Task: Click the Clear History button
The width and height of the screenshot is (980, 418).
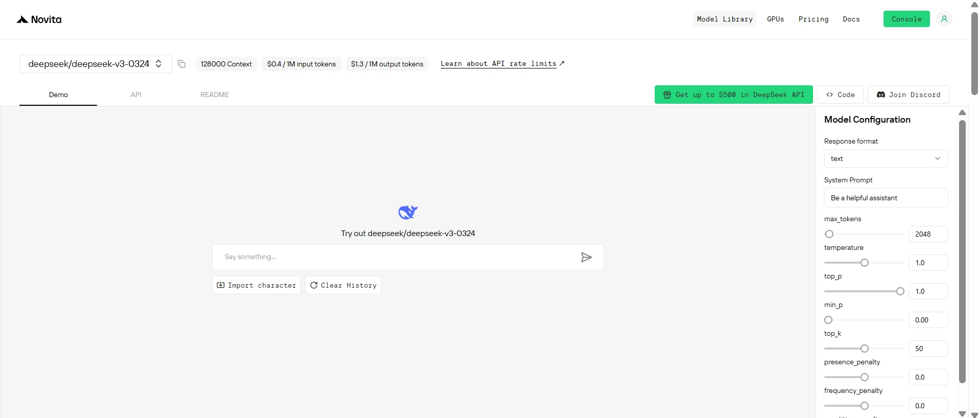Action: [343, 285]
